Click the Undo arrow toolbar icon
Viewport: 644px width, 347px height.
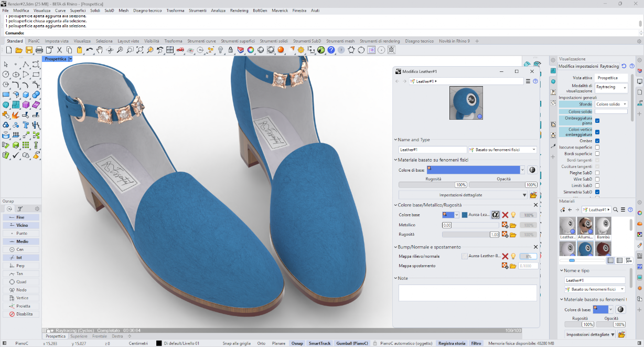(x=90, y=50)
